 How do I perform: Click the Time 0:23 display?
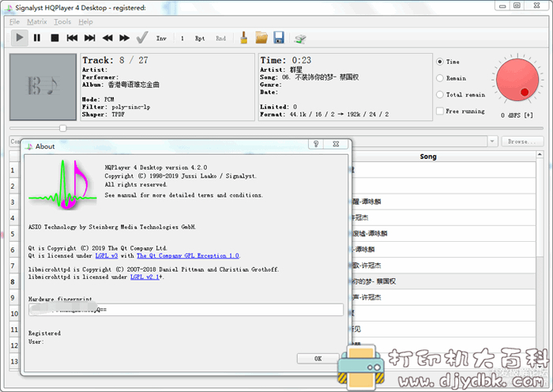[x=286, y=60]
